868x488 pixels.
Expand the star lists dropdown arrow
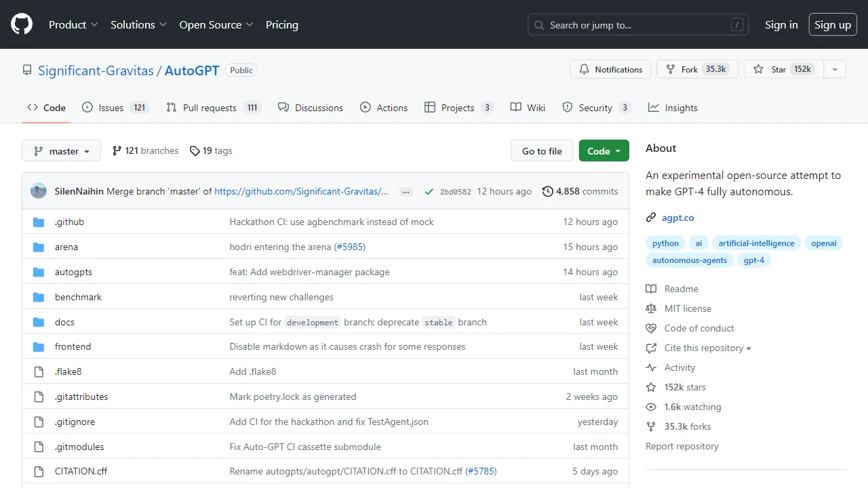[x=835, y=69]
